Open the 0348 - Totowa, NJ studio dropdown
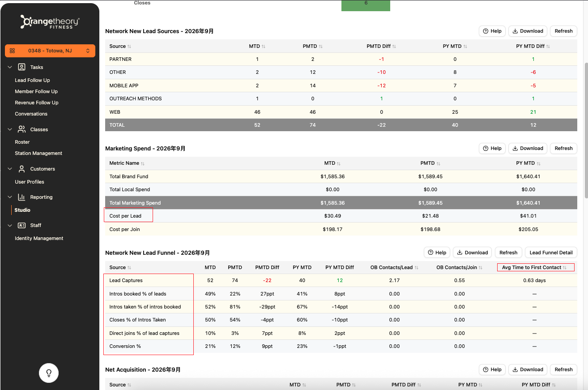588x390 pixels. 50,51
